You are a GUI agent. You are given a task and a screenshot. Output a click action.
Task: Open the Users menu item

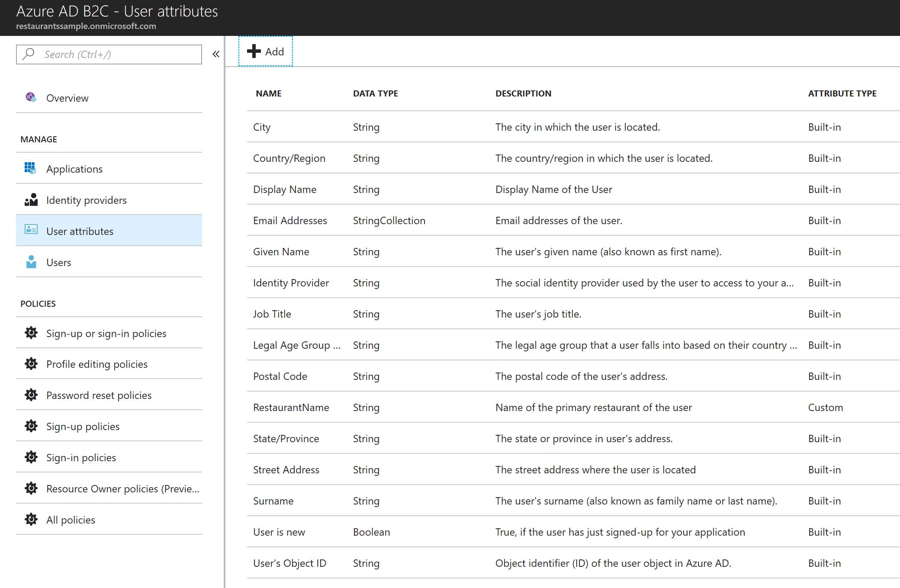coord(109,262)
